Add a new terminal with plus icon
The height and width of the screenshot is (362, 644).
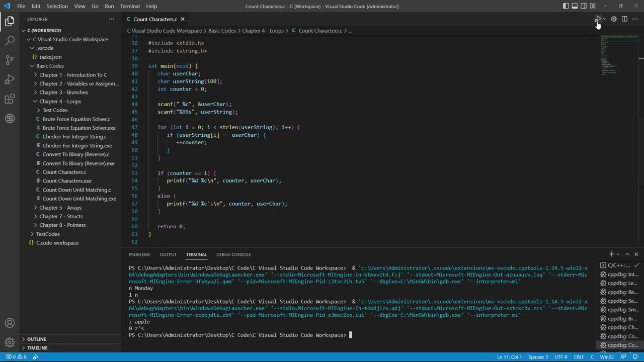[611, 254]
